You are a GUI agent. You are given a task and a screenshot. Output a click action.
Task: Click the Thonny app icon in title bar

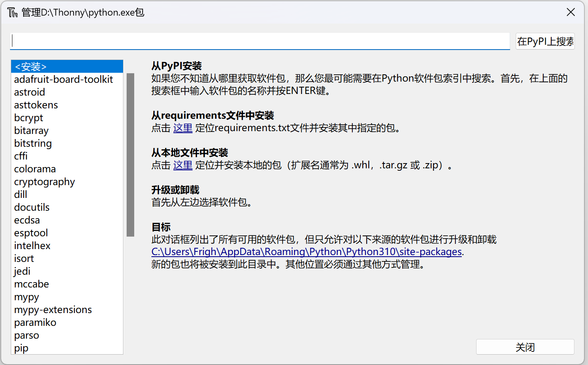pyautogui.click(x=12, y=12)
